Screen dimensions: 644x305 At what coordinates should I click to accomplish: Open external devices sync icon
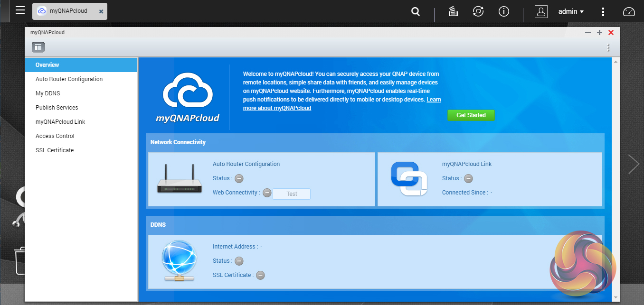(478, 12)
